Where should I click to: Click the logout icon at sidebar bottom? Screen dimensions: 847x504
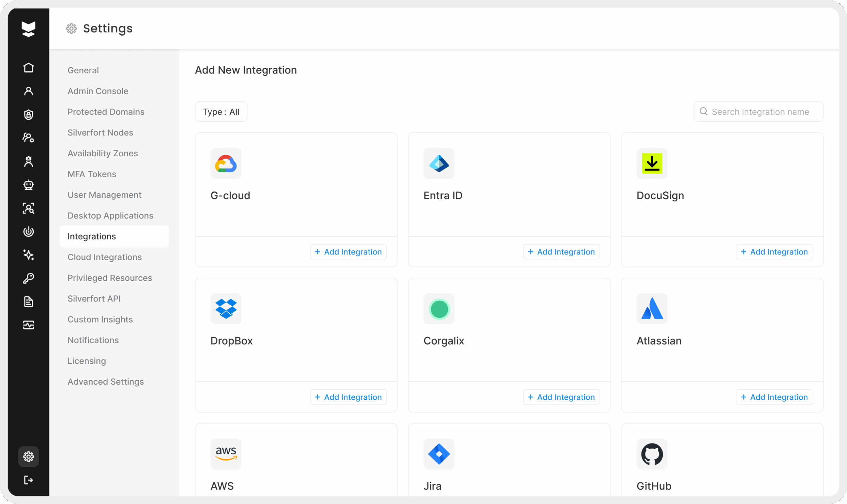[x=28, y=480]
